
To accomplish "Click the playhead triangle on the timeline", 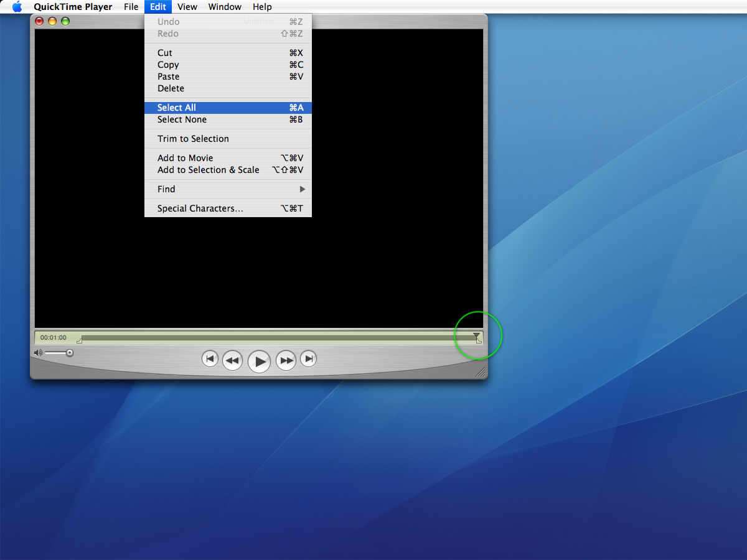I will (476, 335).
